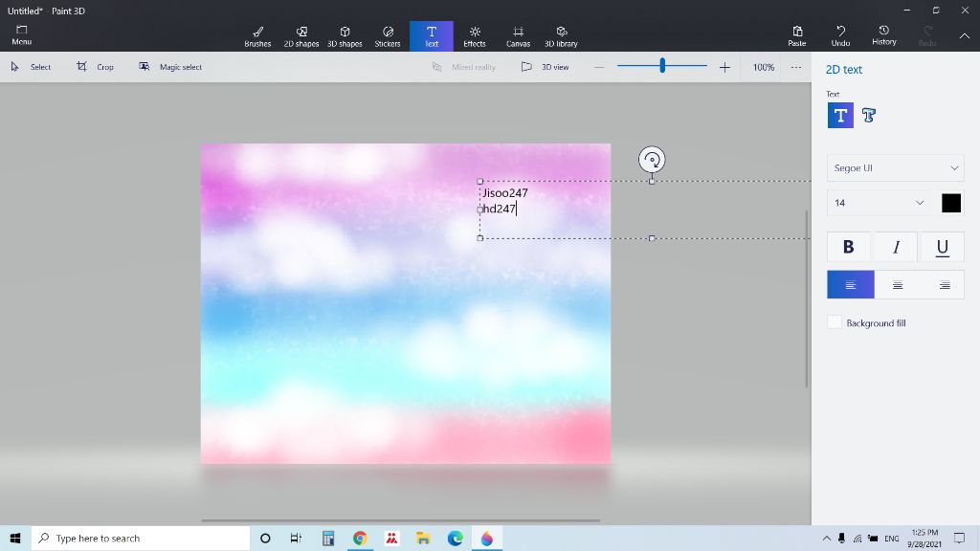Click the text box rotate handle icon

click(x=651, y=160)
